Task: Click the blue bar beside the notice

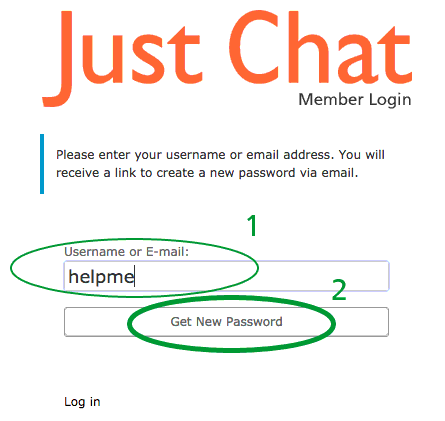Action: 42,164
